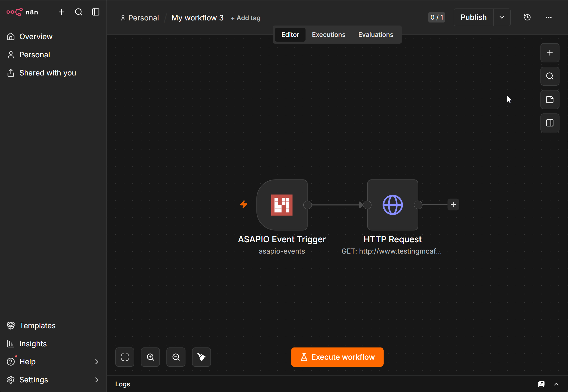Switch to Editor tab

coord(290,35)
